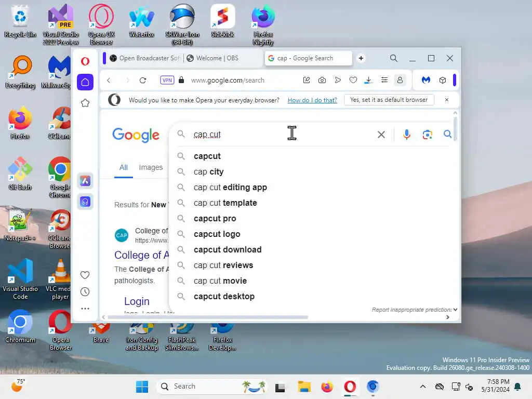Open the downloads icon in toolbar
Viewport: 532px width, 399px height.
pos(368,80)
